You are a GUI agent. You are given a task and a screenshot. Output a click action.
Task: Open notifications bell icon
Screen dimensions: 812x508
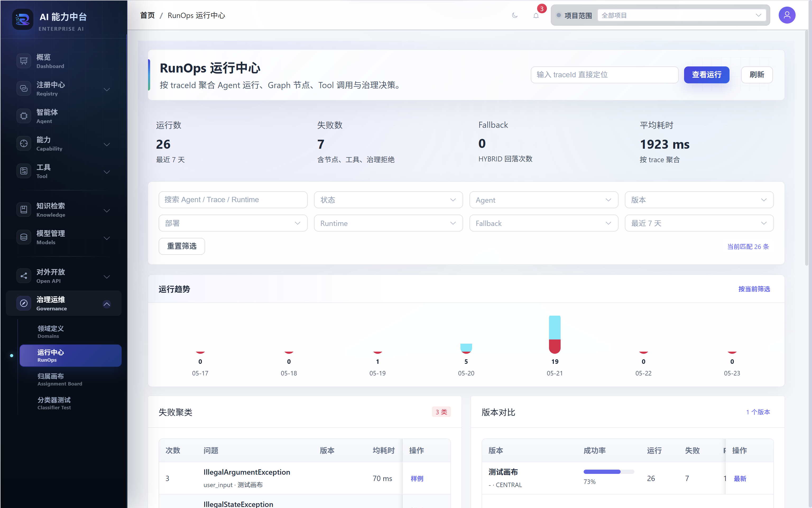(536, 15)
